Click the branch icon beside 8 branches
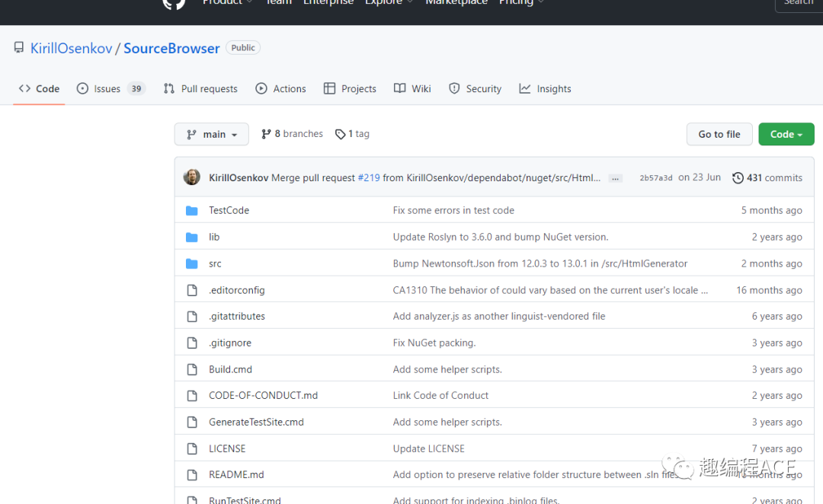This screenshot has width=823, height=504. (x=266, y=134)
